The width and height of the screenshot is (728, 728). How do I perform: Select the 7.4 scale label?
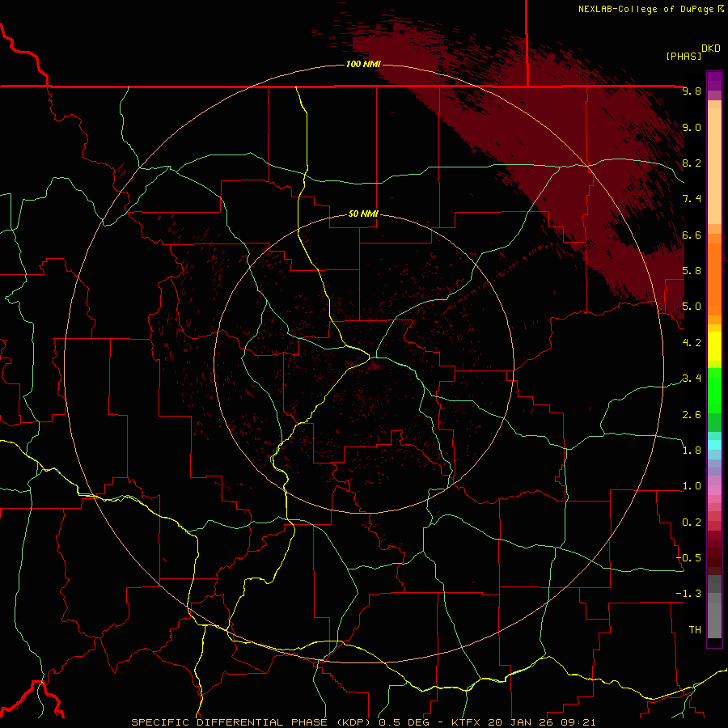pyautogui.click(x=692, y=199)
